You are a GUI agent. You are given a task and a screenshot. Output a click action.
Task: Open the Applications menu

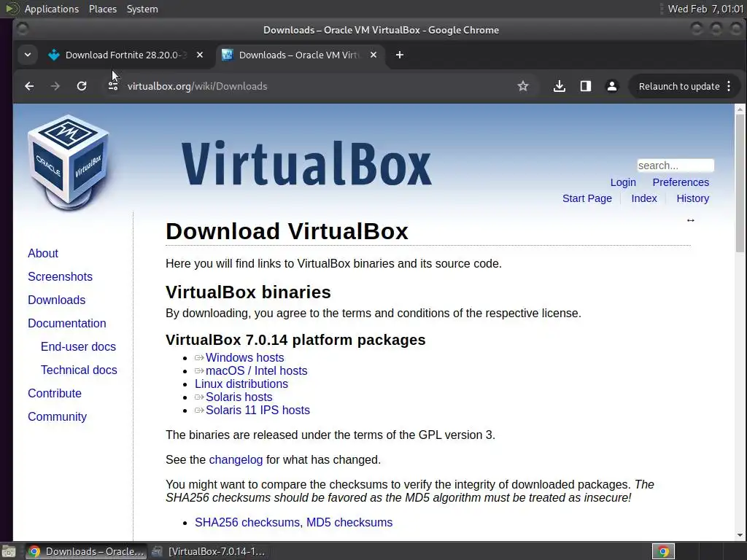coord(52,9)
